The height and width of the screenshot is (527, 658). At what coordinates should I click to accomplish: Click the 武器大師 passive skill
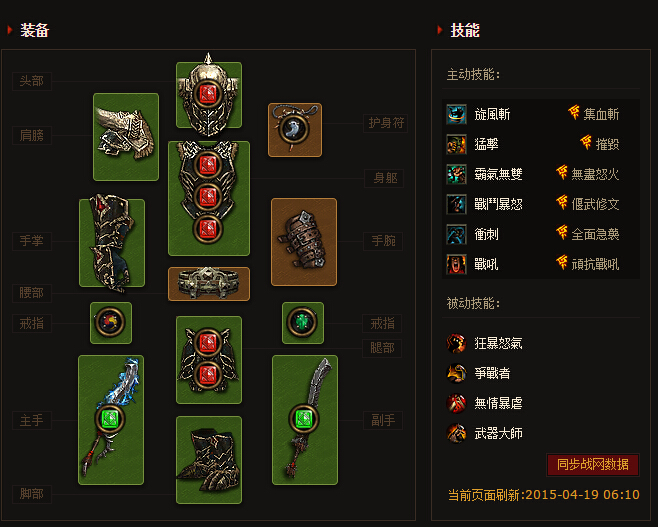point(485,433)
